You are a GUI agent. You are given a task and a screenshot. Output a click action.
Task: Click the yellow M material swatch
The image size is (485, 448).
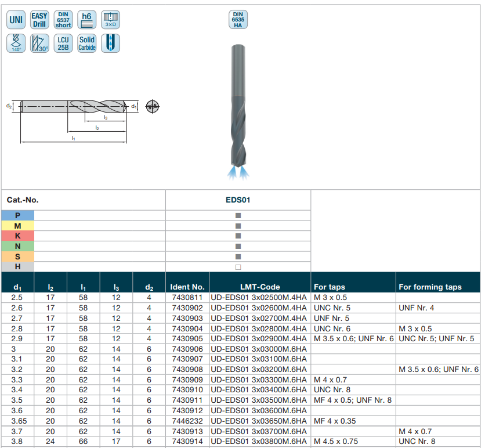point(17,226)
